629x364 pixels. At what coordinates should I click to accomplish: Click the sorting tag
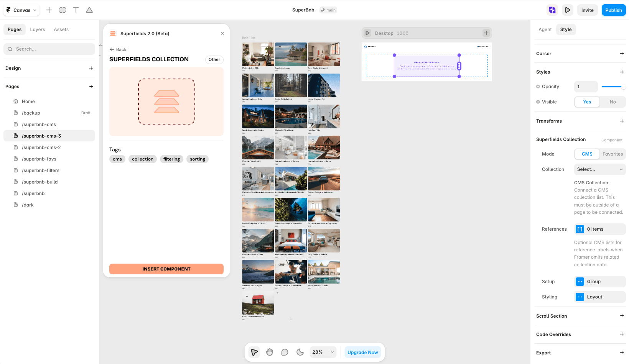point(198,159)
